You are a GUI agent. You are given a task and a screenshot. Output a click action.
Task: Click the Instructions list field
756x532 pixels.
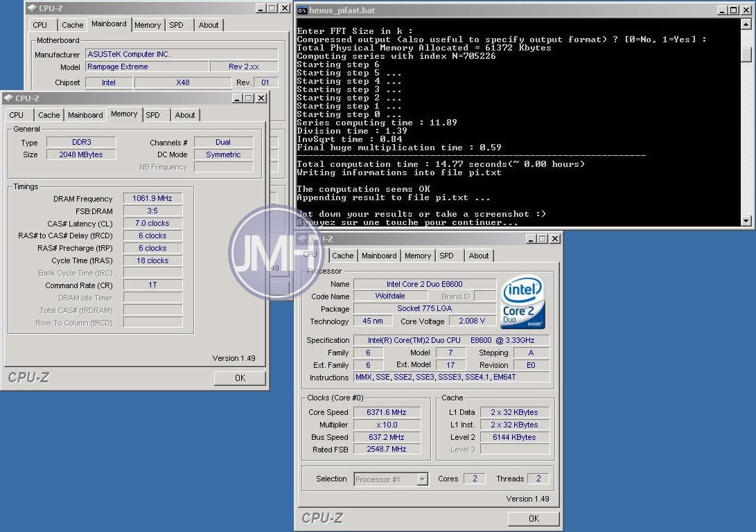tap(451, 378)
